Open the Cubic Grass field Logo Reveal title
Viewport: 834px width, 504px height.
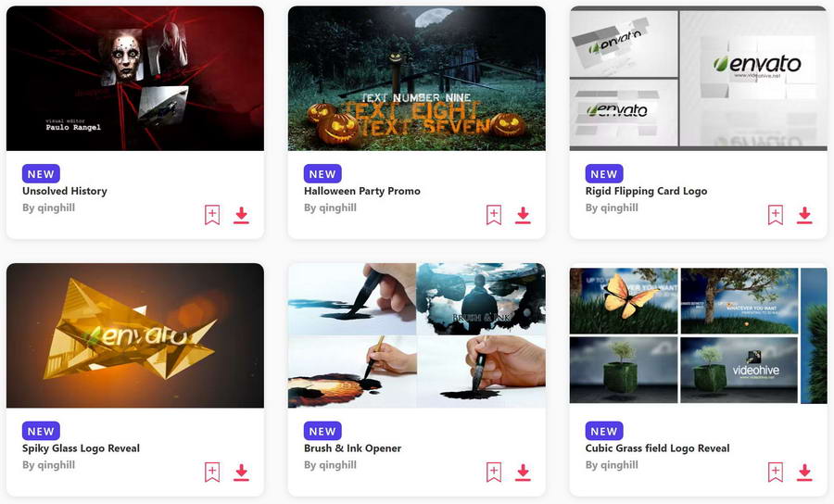(x=657, y=448)
